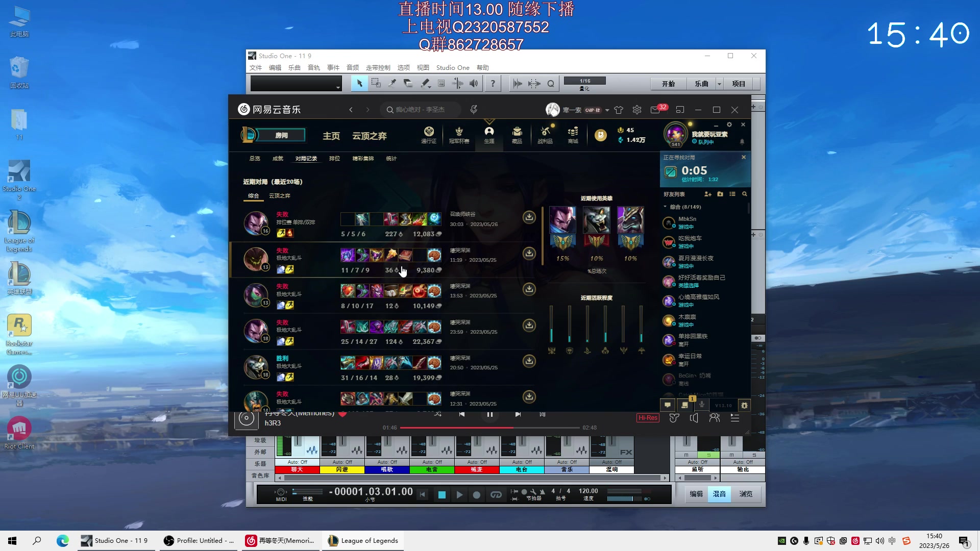Viewport: 980px width, 551px height.
Task: Open Studio One help question mark
Action: pyautogui.click(x=493, y=83)
